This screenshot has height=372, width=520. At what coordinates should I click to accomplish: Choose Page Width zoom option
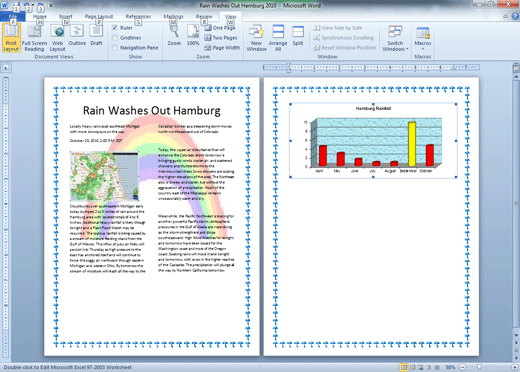pyautogui.click(x=222, y=48)
